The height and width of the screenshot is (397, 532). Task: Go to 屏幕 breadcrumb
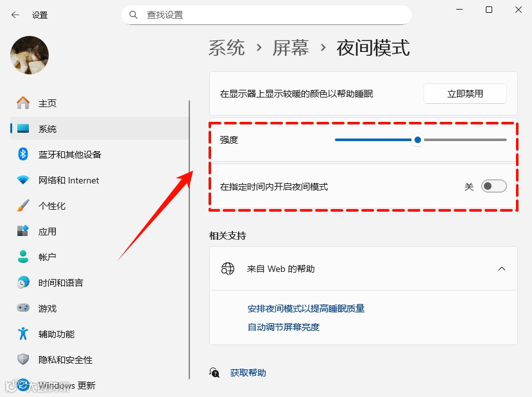[291, 48]
